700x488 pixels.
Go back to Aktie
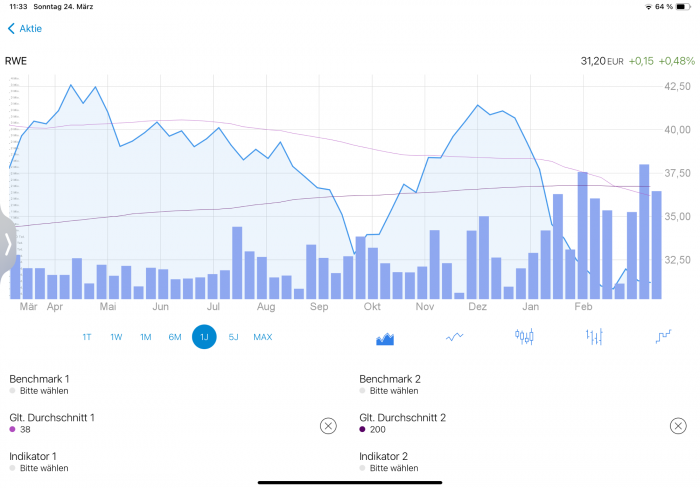[x=25, y=29]
